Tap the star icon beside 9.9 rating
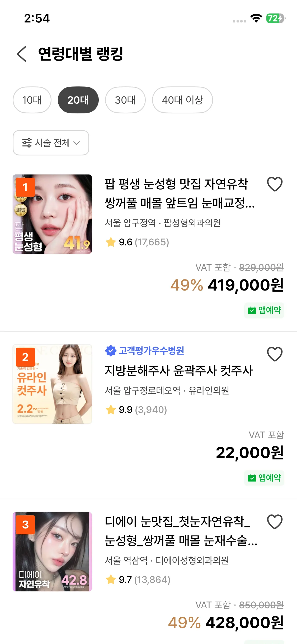This screenshot has width=297, height=644. coord(111,410)
